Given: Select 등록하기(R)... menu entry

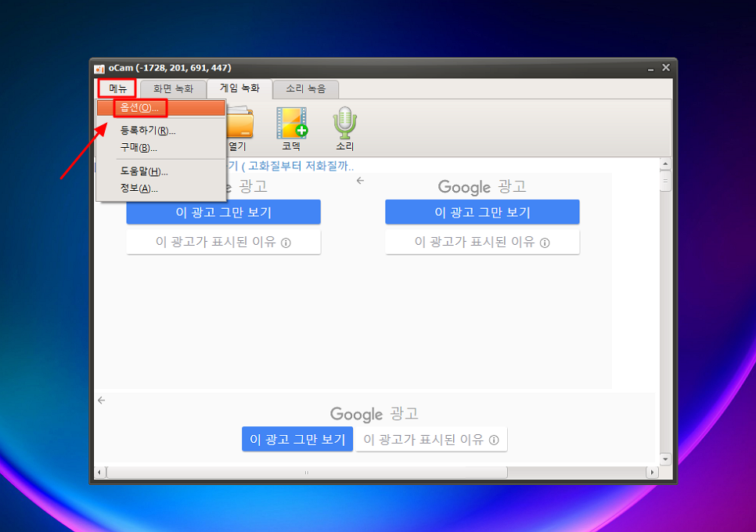Looking at the screenshot, I should click(161, 130).
